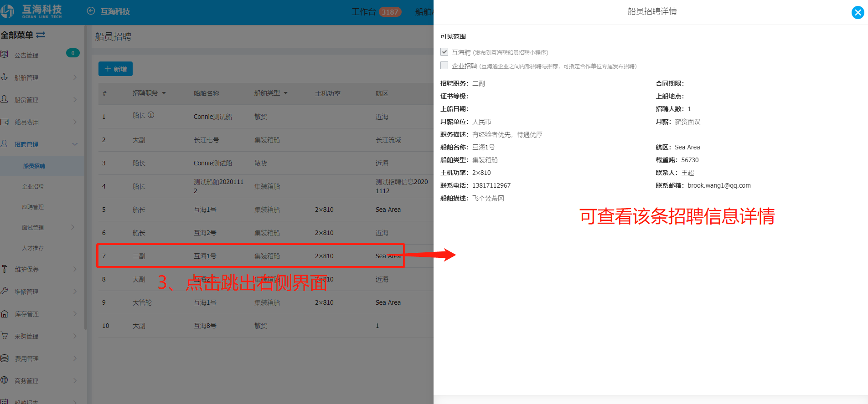868x404 pixels.
Task: Open the 船舶类型 column filter dropdown
Action: [x=285, y=93]
